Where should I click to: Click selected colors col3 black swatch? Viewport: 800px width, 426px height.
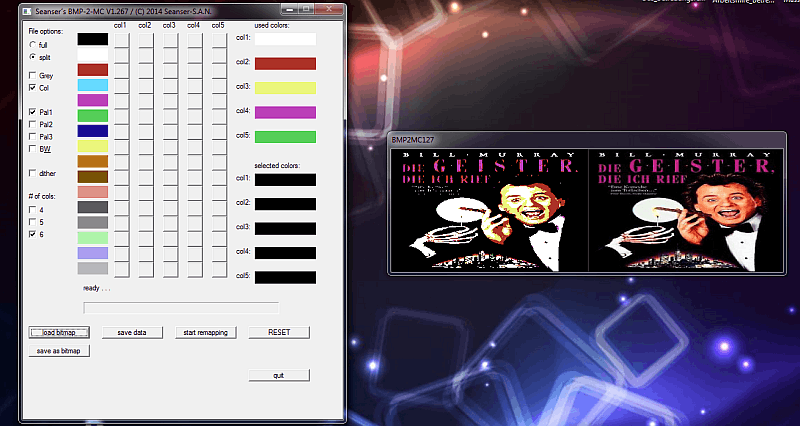point(285,229)
